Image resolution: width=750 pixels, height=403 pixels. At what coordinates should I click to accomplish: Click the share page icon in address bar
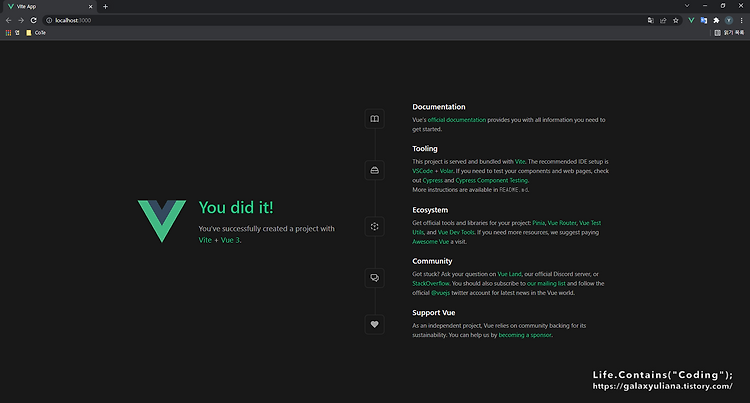pos(663,20)
